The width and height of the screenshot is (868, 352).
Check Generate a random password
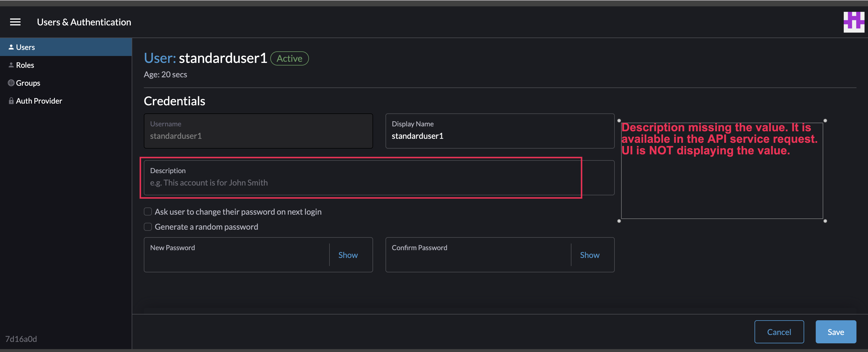click(x=148, y=226)
